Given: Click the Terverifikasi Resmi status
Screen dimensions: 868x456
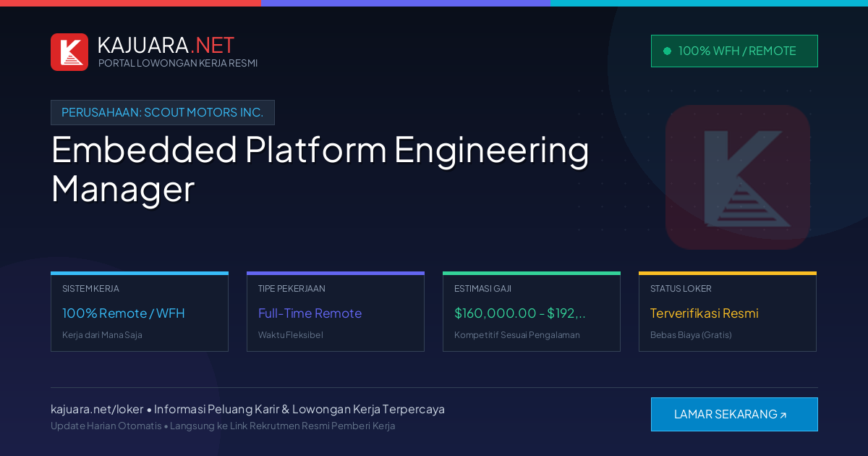Looking at the screenshot, I should pyautogui.click(x=705, y=313).
